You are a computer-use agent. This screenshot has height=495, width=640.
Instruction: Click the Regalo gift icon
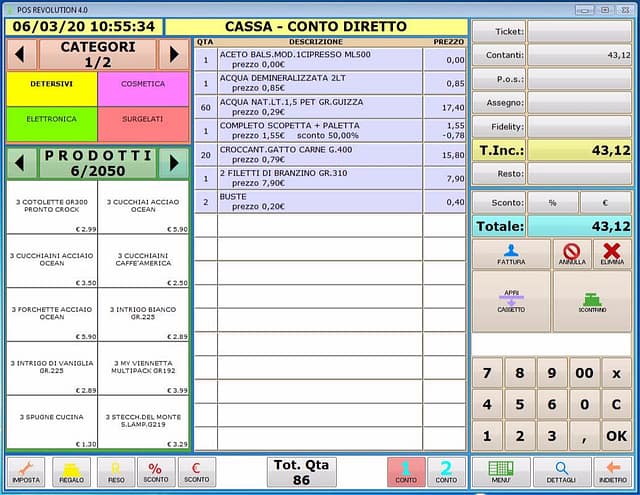click(72, 471)
